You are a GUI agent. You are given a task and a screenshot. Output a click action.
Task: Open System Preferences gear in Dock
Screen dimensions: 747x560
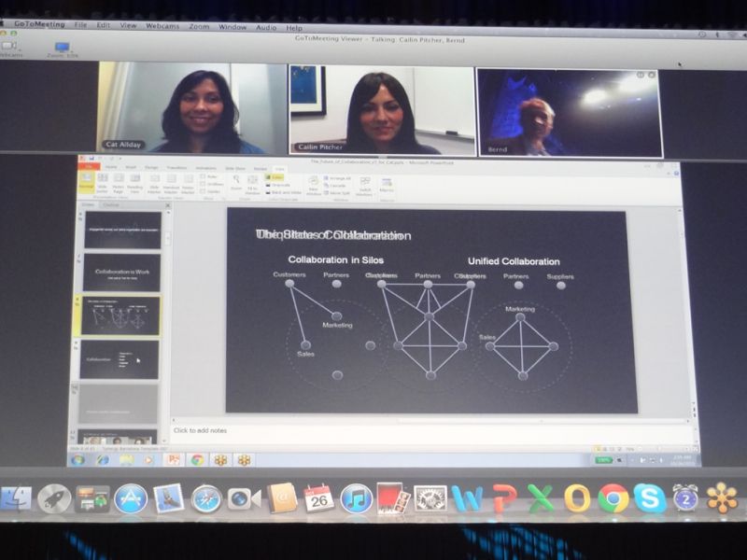430,498
